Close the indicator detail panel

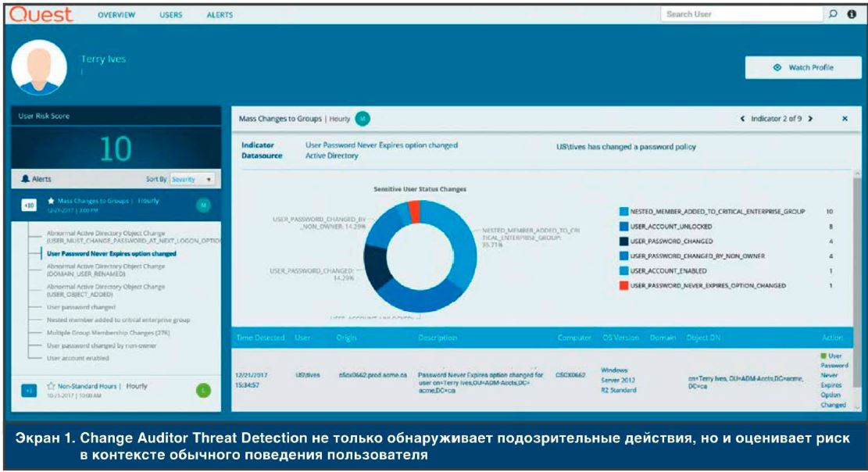[x=845, y=119]
